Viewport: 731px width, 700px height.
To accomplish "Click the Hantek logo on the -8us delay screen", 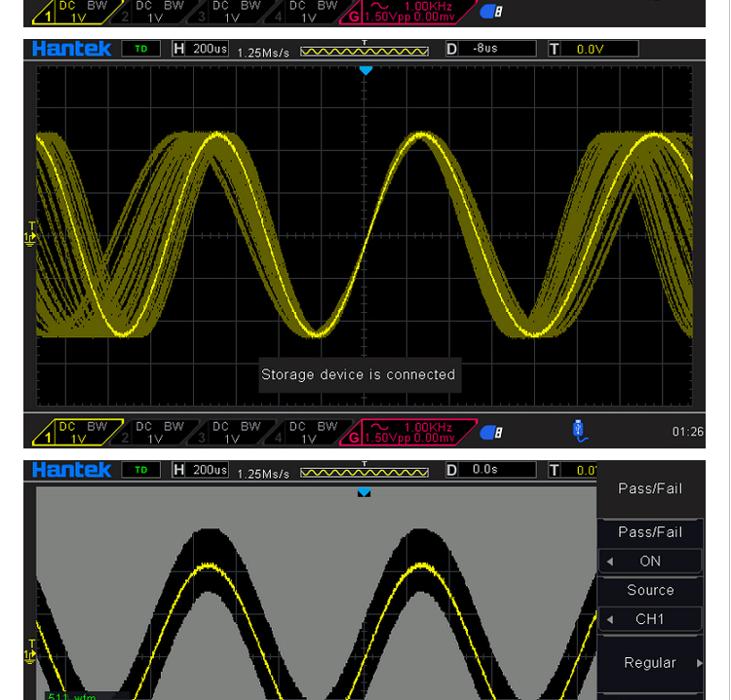I will pyautogui.click(x=71, y=49).
